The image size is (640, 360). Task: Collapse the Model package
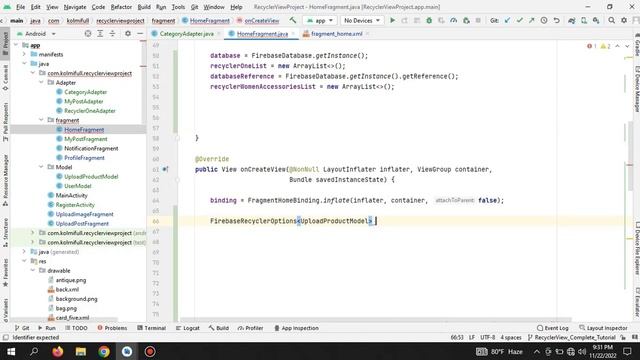(x=41, y=167)
